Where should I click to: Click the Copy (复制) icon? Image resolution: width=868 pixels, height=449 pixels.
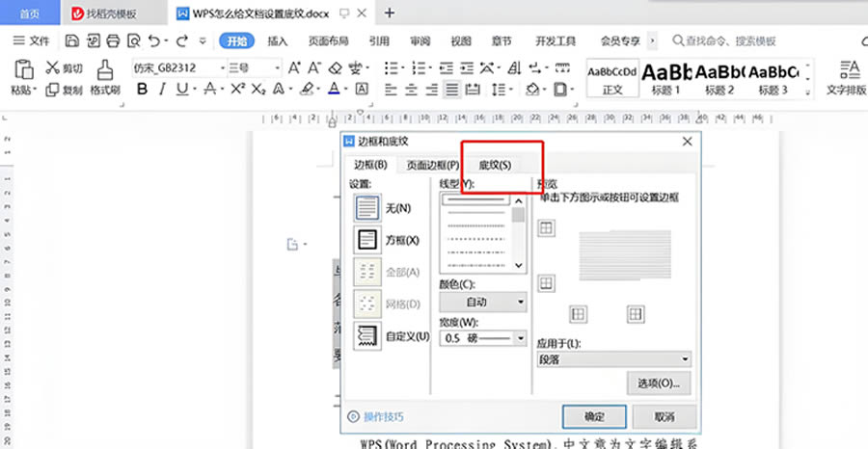[53, 90]
